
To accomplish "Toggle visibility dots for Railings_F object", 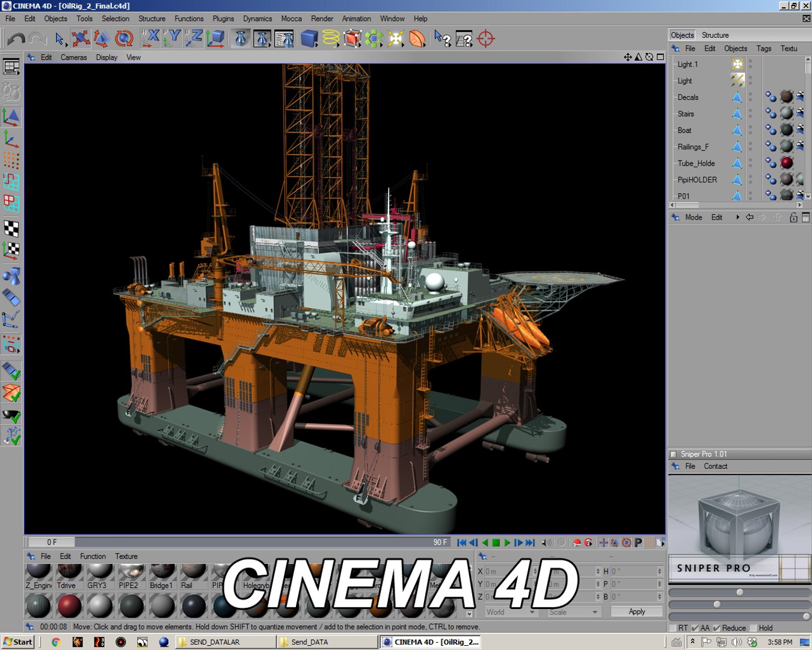I will pos(751,147).
